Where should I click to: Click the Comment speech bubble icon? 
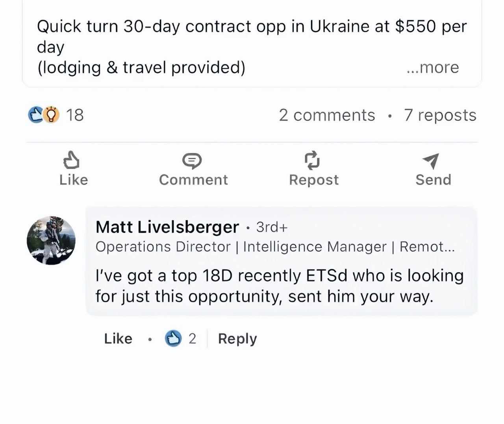pyautogui.click(x=192, y=160)
